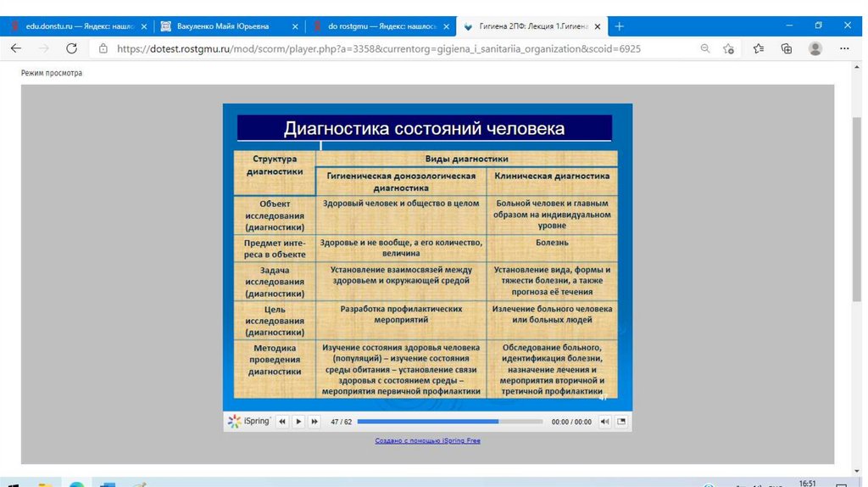Viewport: 868px width, 487px height.
Task: Open the browser profile menu
Action: coord(815,48)
